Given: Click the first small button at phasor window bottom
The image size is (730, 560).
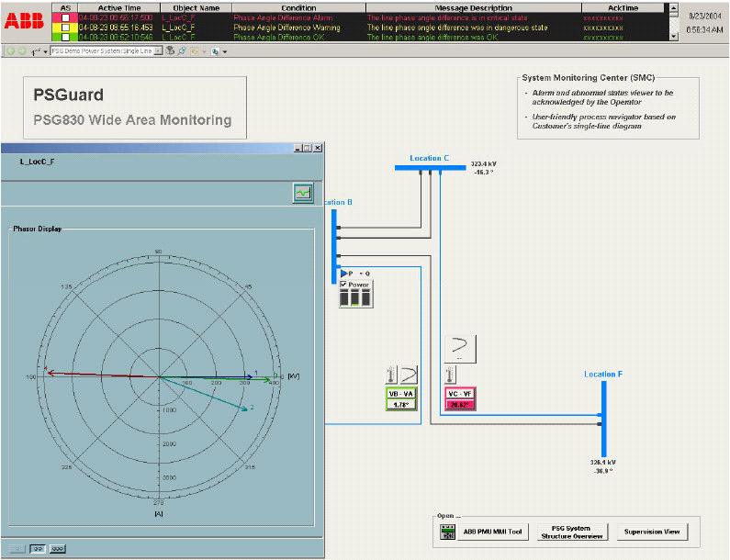Looking at the screenshot, I should 17,549.
